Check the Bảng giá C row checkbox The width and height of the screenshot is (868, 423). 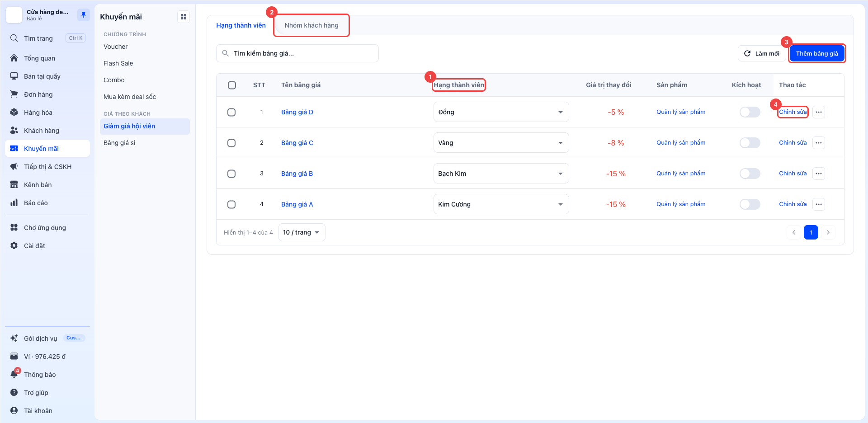pyautogui.click(x=231, y=143)
